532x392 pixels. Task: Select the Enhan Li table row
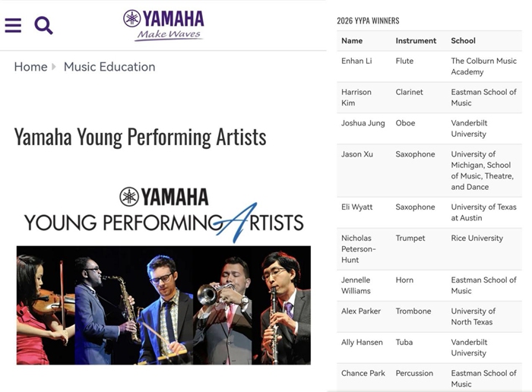[429, 66]
